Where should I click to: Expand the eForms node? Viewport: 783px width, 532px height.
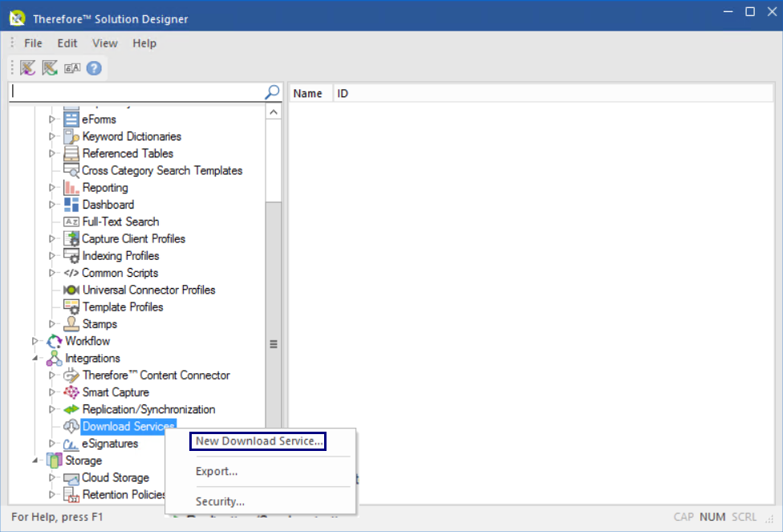(x=52, y=120)
